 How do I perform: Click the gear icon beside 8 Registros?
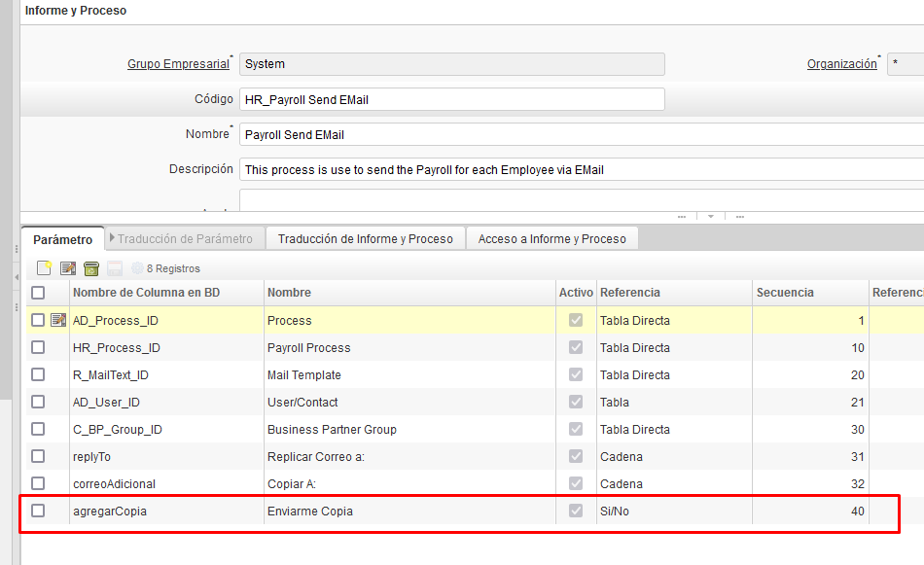point(137,268)
